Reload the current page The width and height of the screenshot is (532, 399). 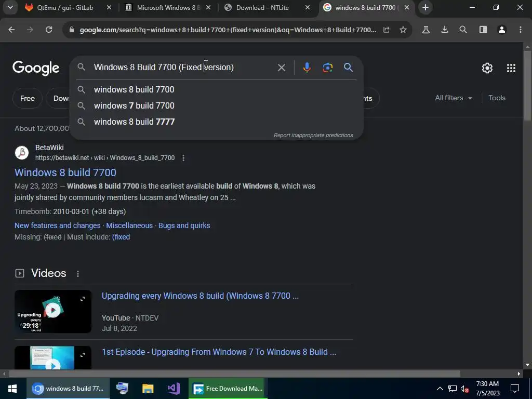coord(49,30)
